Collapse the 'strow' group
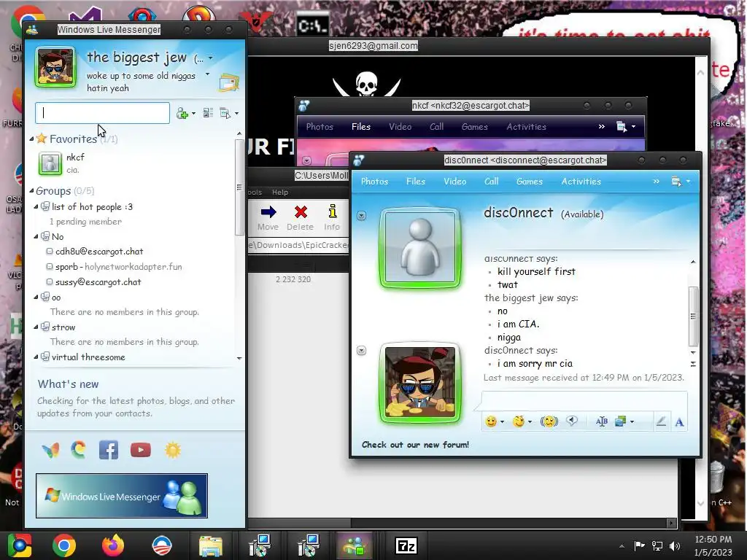Screen dimensions: 747x560 (x=36, y=327)
